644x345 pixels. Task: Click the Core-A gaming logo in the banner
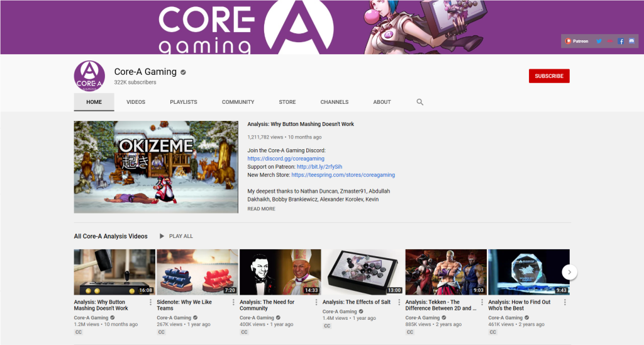[246, 27]
